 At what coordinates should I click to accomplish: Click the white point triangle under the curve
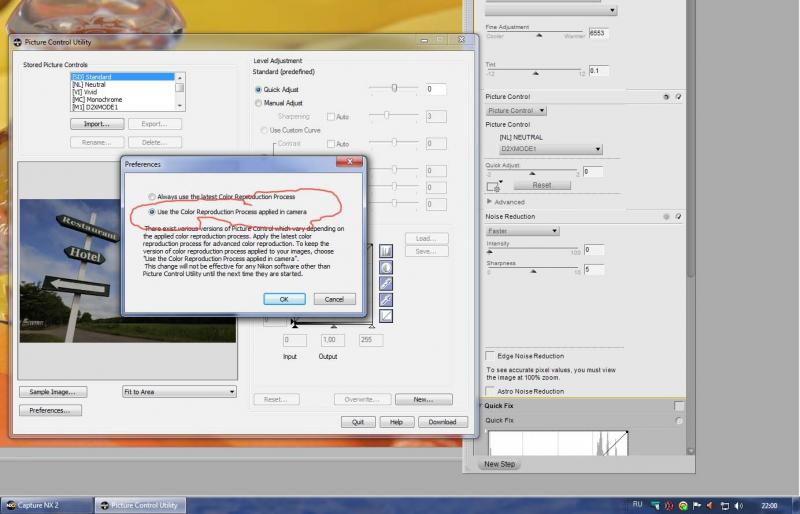click(371, 325)
